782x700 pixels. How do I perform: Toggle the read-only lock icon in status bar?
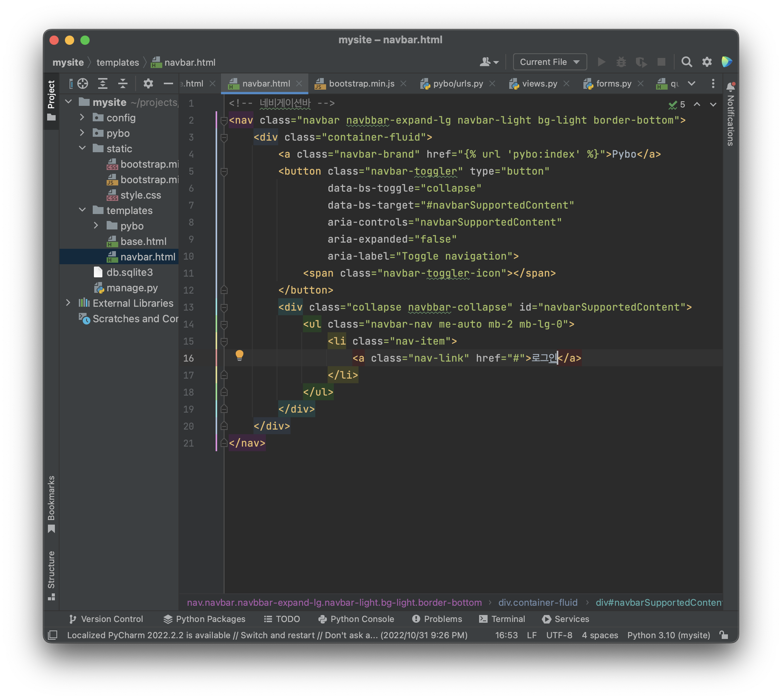723,635
